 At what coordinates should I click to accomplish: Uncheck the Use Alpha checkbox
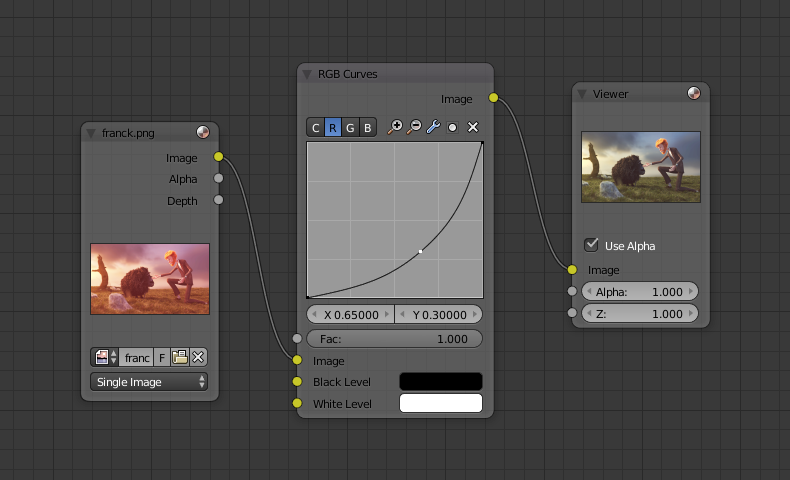pyautogui.click(x=592, y=245)
